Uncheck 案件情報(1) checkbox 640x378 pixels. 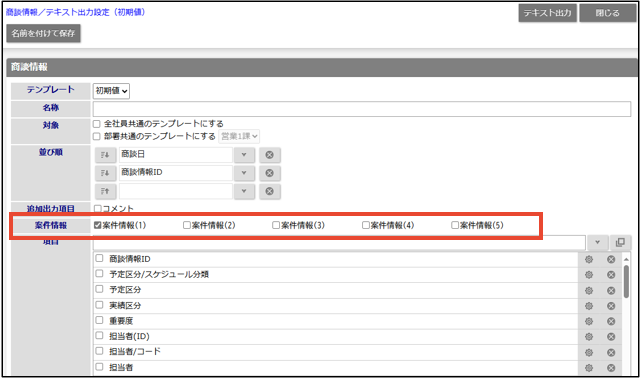click(98, 225)
